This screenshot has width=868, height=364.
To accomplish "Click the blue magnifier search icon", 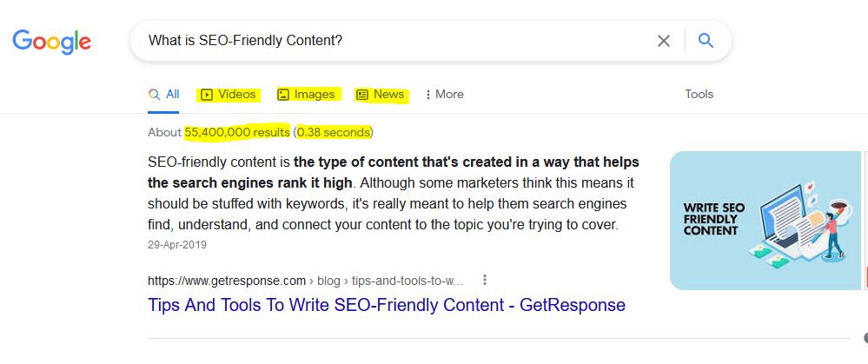I will point(706,40).
